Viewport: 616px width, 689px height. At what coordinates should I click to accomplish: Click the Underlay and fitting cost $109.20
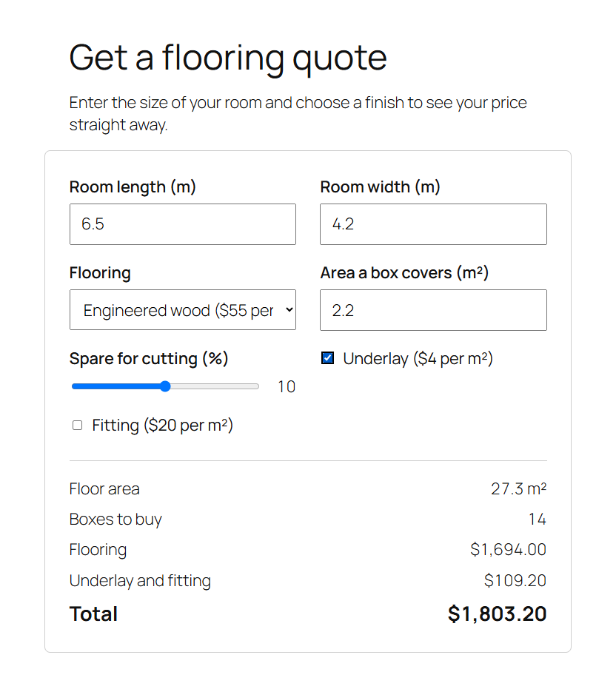(515, 580)
